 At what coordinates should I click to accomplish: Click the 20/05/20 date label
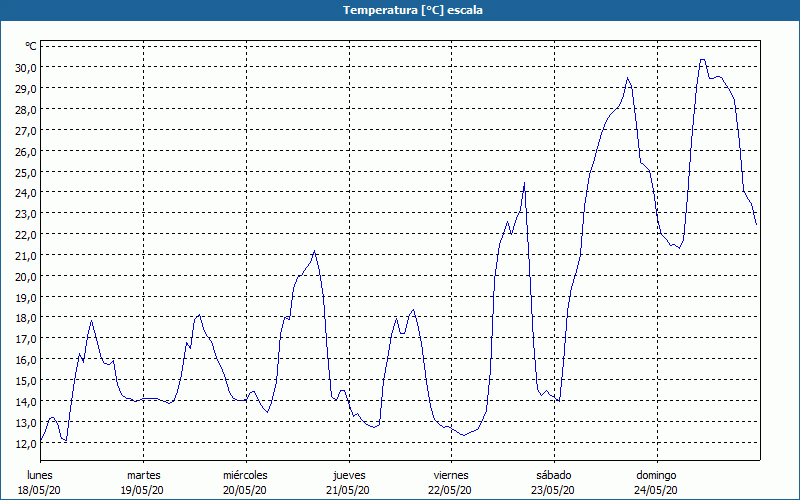(245, 490)
